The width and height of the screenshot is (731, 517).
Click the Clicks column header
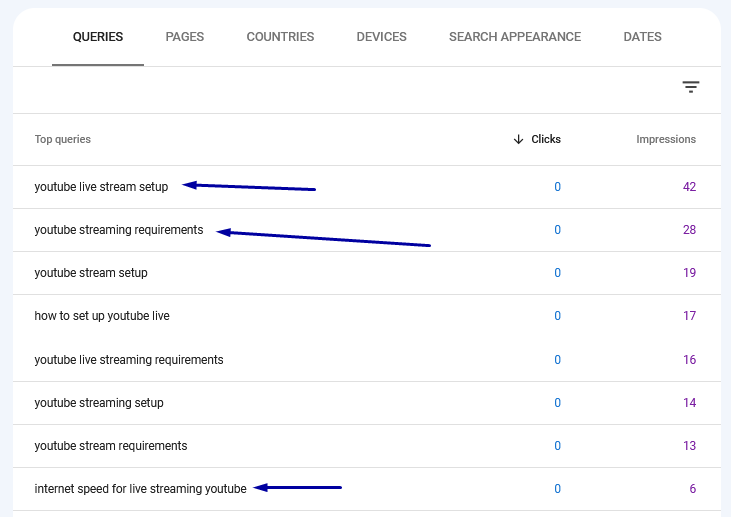click(x=546, y=139)
